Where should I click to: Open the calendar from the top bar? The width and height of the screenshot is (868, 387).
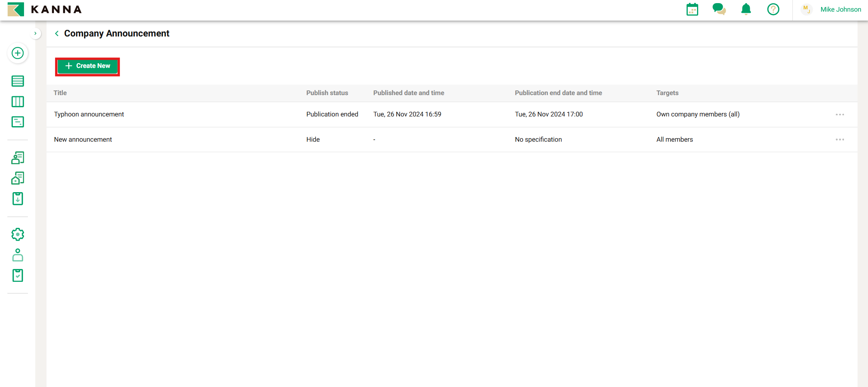[x=692, y=9]
